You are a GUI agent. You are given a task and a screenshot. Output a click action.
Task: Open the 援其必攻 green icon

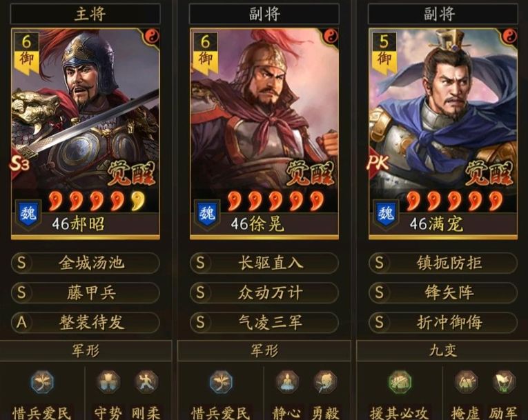pyautogui.click(x=400, y=382)
